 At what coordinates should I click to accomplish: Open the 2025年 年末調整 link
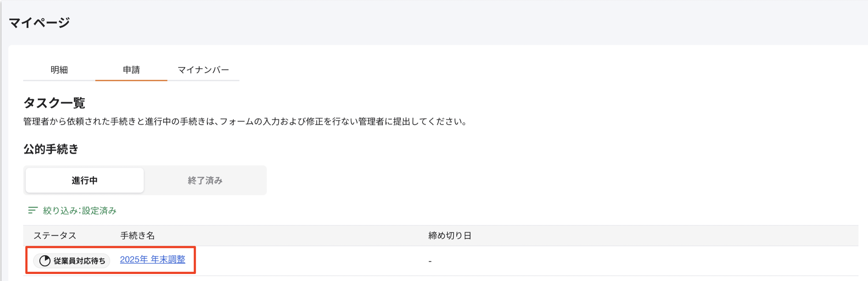(153, 260)
